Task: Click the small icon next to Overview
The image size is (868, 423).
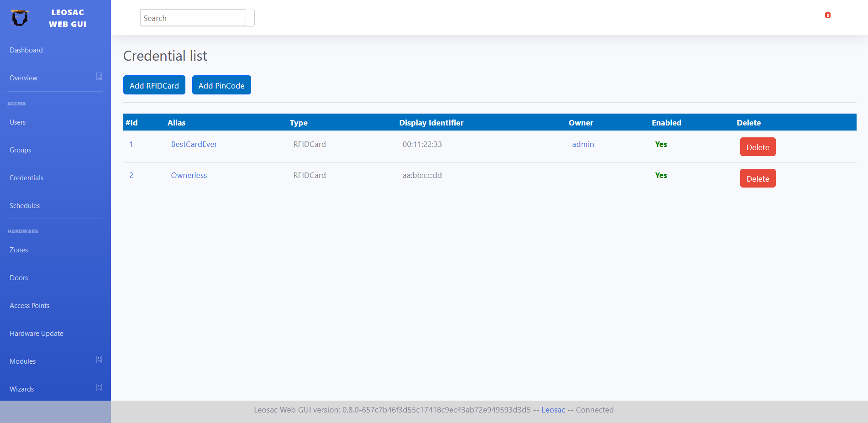Action: (99, 76)
